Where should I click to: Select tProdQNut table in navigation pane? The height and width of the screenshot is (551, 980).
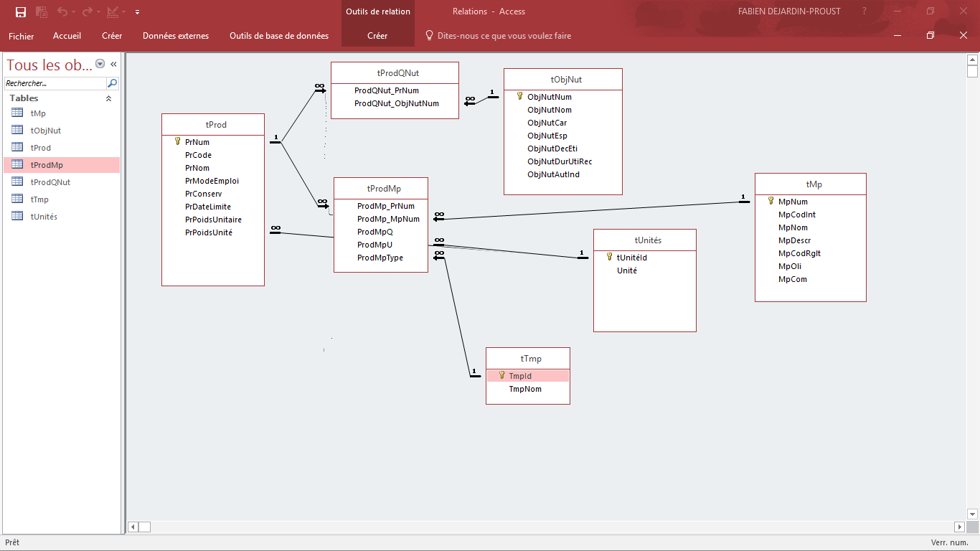tap(61, 182)
